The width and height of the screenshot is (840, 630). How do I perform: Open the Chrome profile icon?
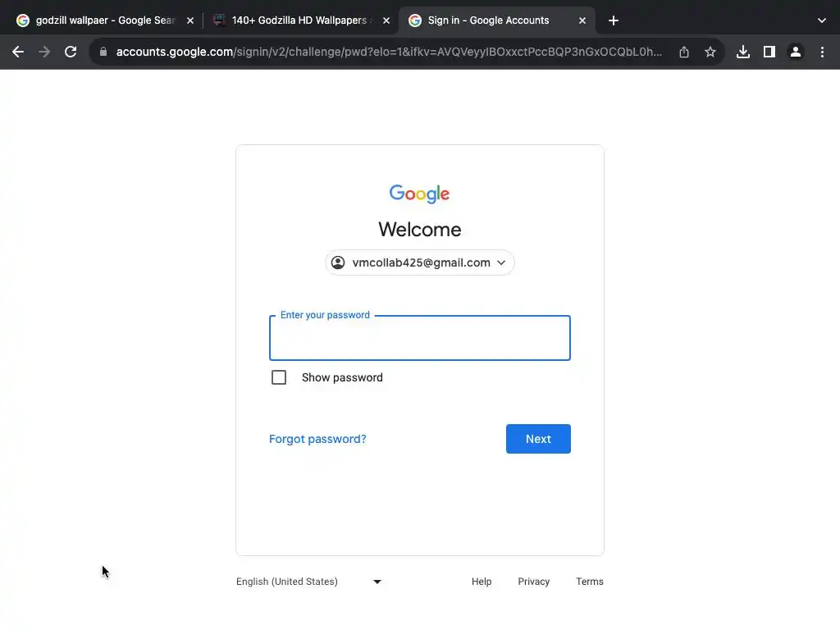[x=796, y=52]
